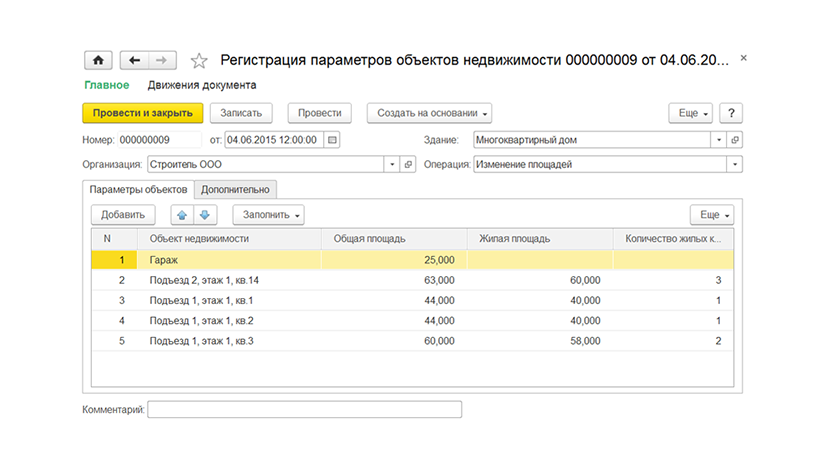Screen dimensions: 830x469
Task: Click total area 44,000 for кв.1
Action: point(439,300)
